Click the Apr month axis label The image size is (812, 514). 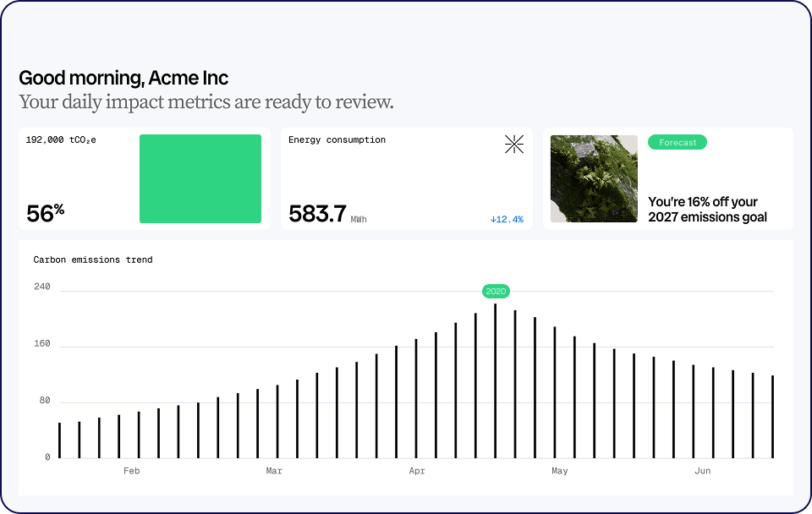coord(417,471)
